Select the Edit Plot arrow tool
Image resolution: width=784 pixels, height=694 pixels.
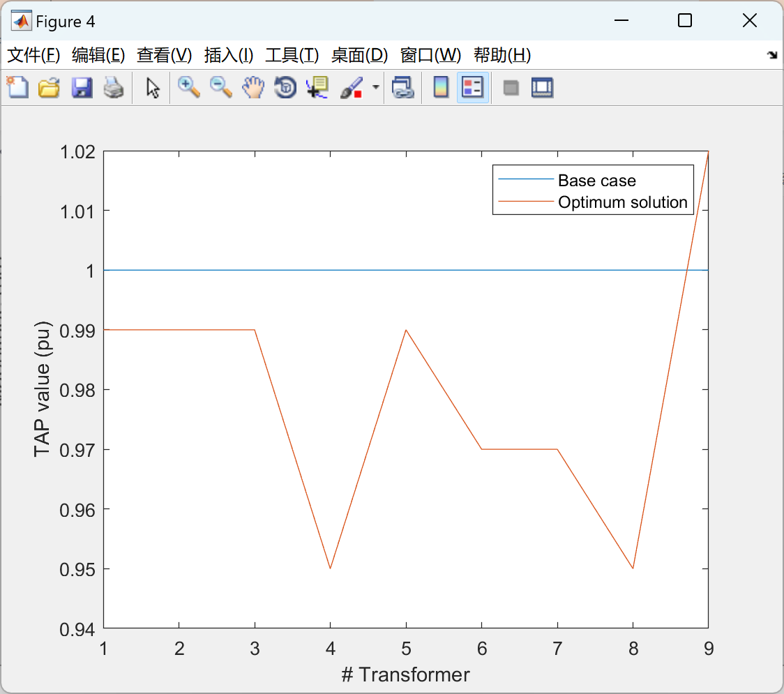coord(153,87)
